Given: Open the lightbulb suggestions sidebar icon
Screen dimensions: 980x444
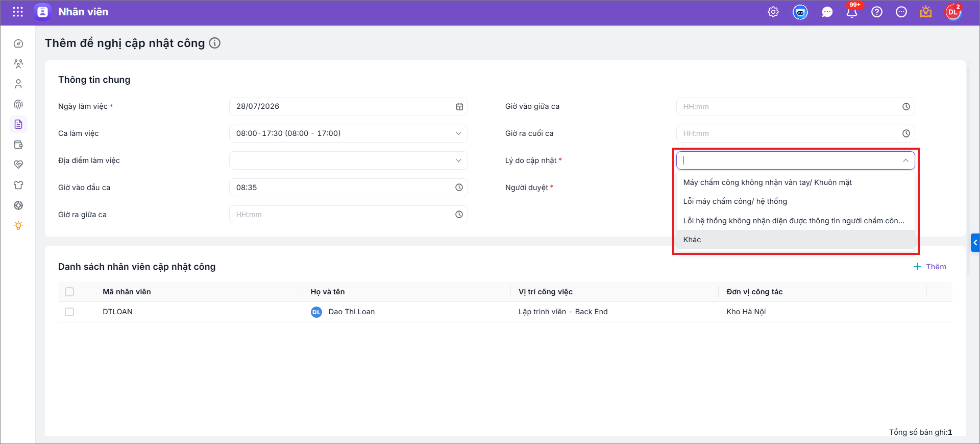Looking at the screenshot, I should tap(18, 225).
